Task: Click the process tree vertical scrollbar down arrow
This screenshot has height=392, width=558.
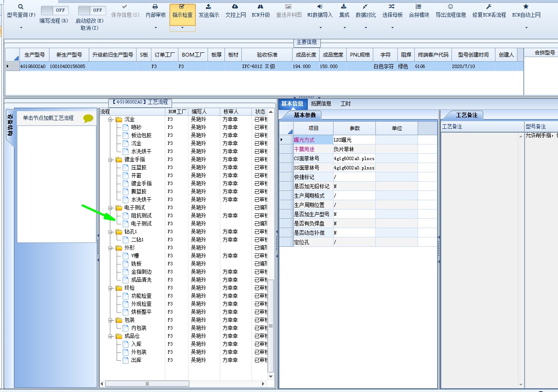Action: pyautogui.click(x=271, y=376)
